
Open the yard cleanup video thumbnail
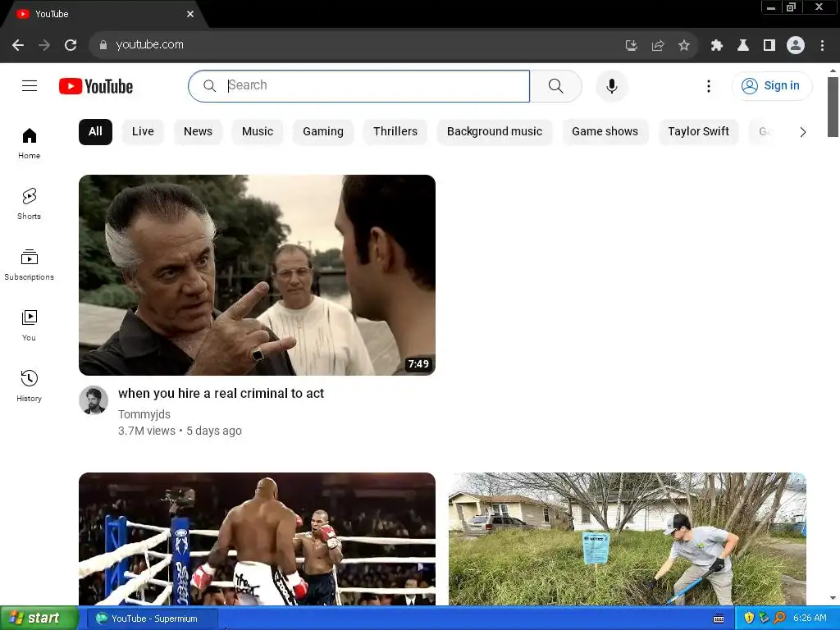628,539
